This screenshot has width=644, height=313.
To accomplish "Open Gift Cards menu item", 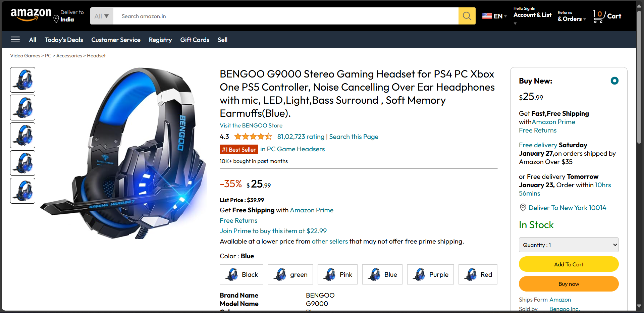I will point(195,40).
